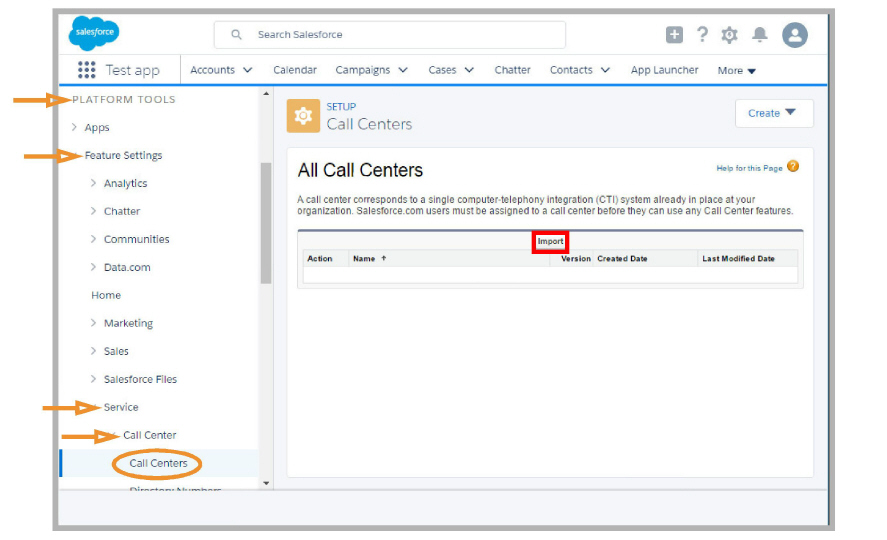Viewport: 887px width, 540px height.
Task: Click the search magnifier icon
Action: coord(236,34)
